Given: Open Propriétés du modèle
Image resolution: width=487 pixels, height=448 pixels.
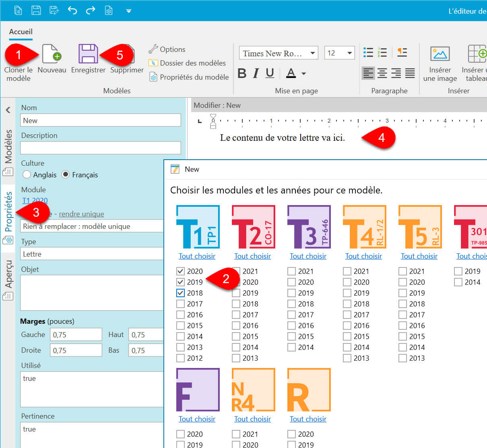Looking at the screenshot, I should click(189, 77).
